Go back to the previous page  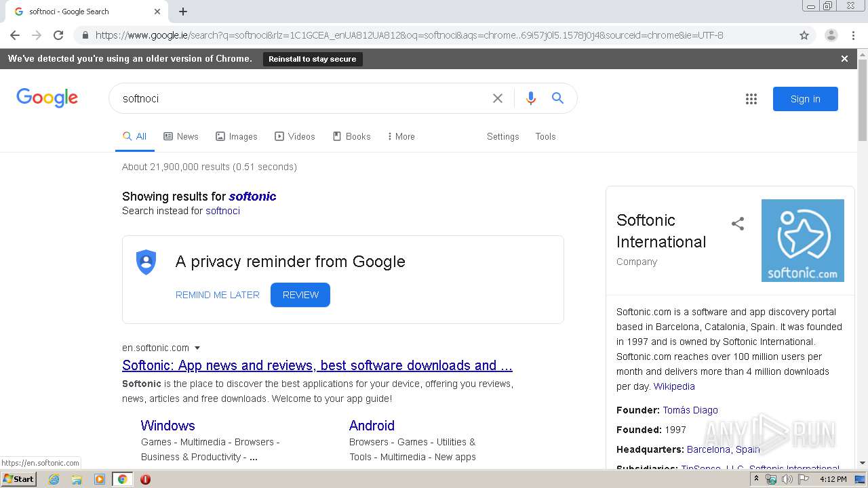point(15,35)
